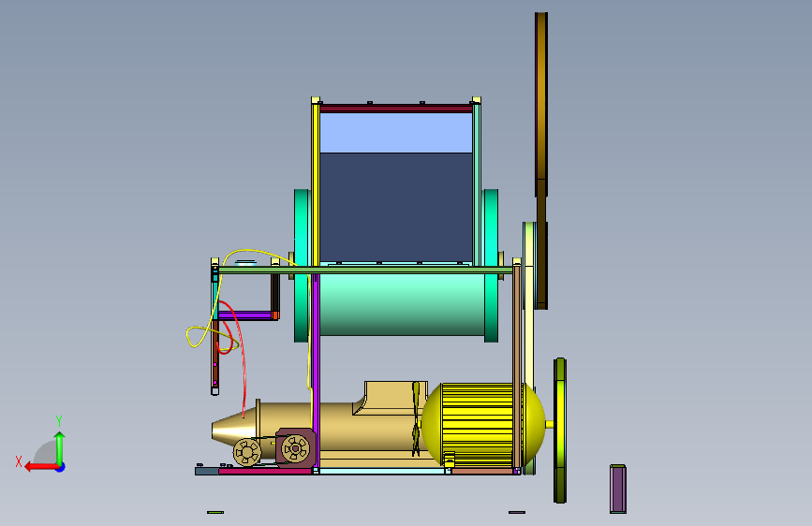Click the red X axis arrow
This screenshot has height=526, width=812.
40,467
